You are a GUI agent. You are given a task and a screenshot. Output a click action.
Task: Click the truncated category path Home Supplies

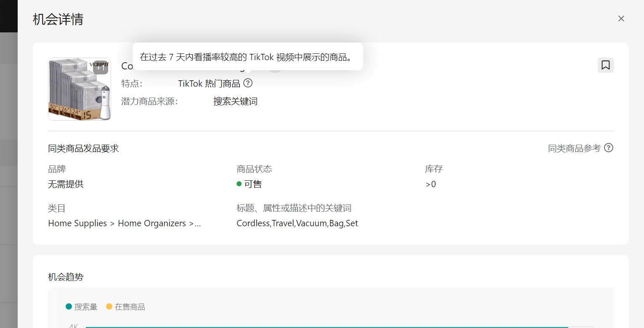pos(125,223)
